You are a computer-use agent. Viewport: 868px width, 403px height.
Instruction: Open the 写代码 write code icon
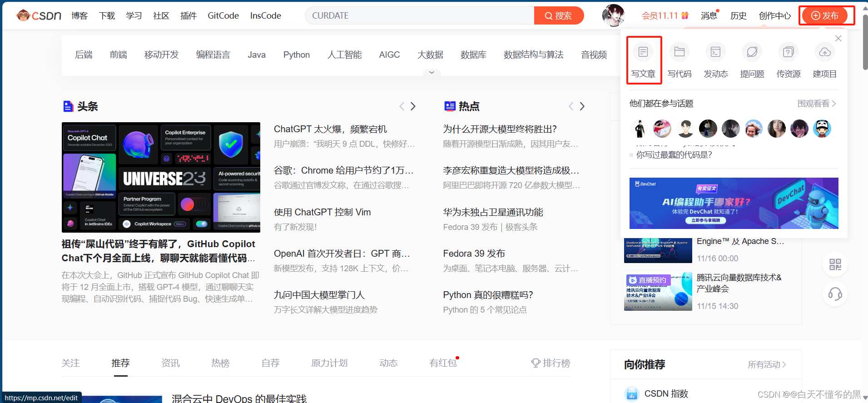[680, 52]
